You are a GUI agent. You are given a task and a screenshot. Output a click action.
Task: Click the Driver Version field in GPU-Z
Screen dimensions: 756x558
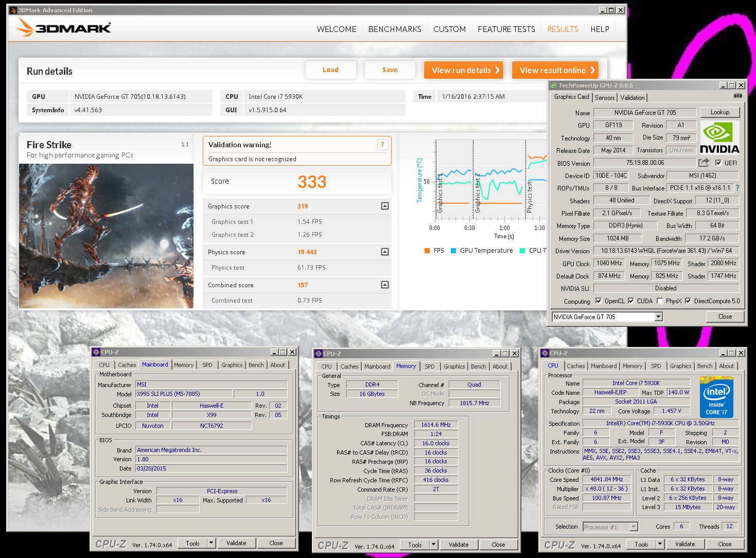tap(666, 251)
